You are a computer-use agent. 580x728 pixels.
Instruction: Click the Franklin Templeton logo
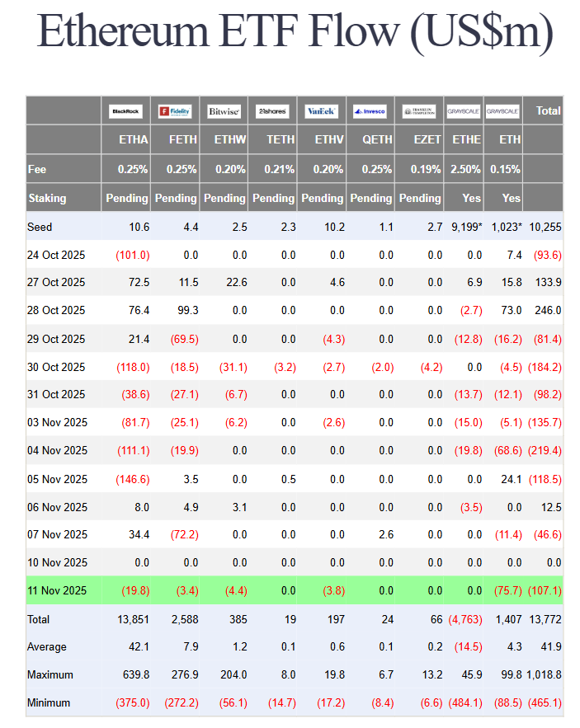click(x=419, y=110)
